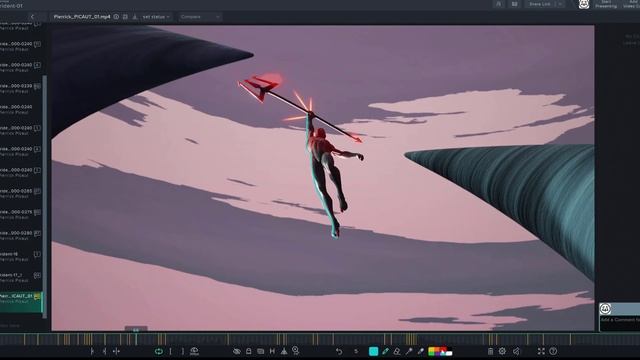The image size is (640, 360).
Task: Open the brush size value 5
Action: [356, 351]
